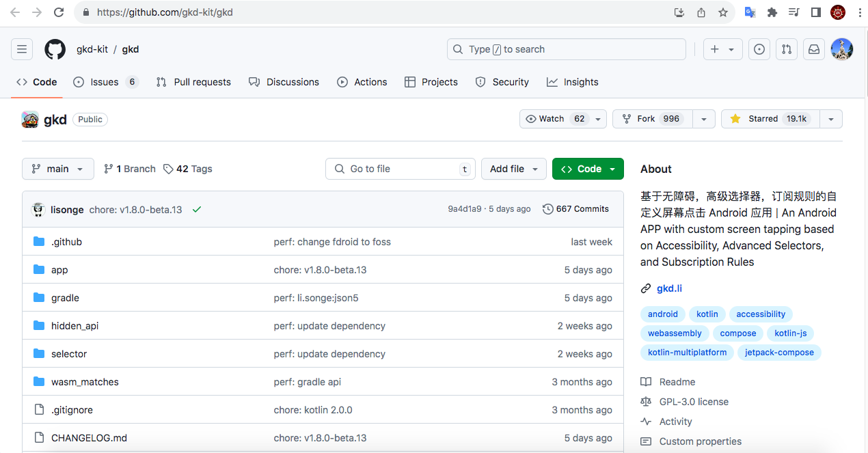This screenshot has width=868, height=453.
Task: Click the gkd repository avatar image
Action: [x=30, y=120]
